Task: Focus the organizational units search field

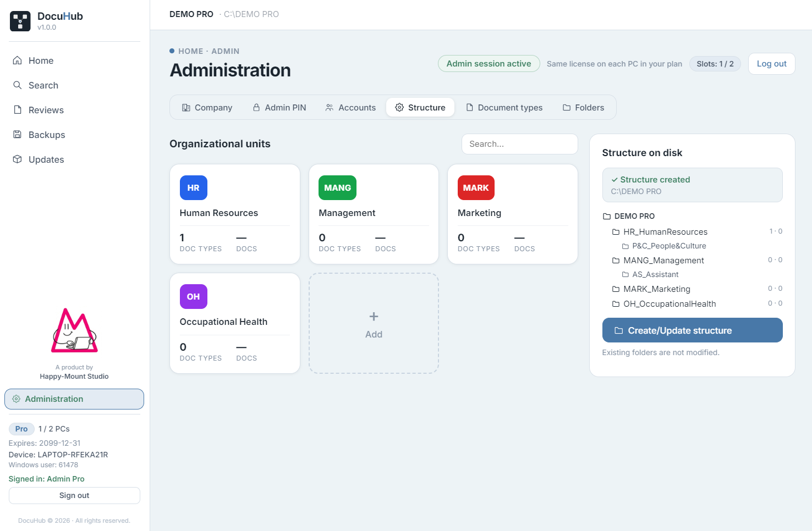Action: click(x=519, y=144)
